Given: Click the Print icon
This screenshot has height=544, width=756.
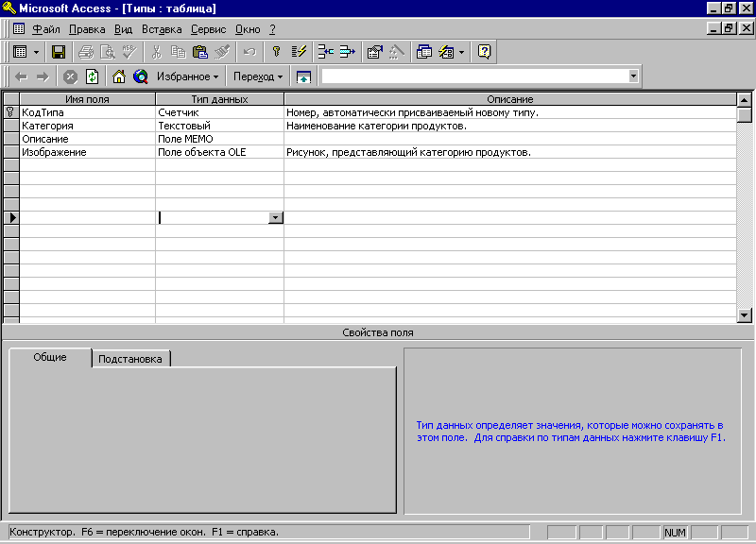Looking at the screenshot, I should tap(86, 52).
